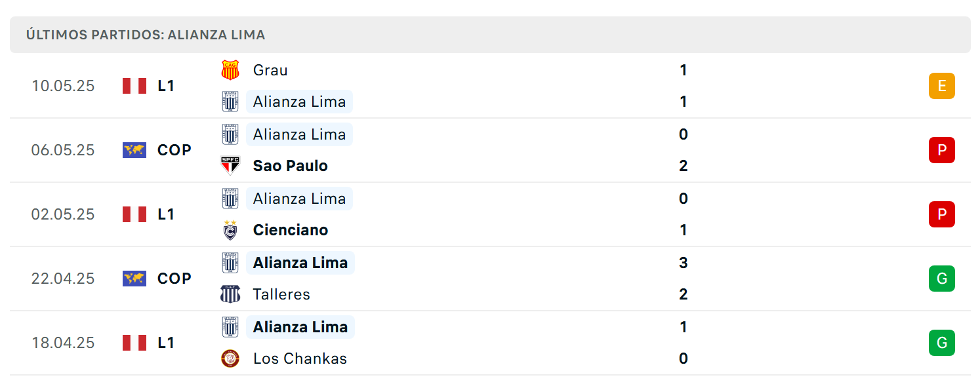980x388 pixels.
Task: Open Los Chankas team page
Action: point(300,359)
